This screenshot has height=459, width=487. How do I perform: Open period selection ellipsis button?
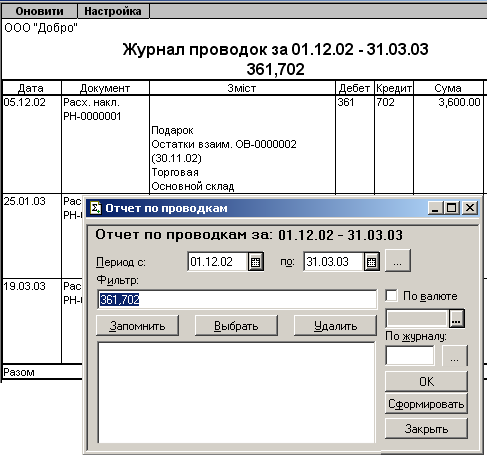[x=398, y=261]
